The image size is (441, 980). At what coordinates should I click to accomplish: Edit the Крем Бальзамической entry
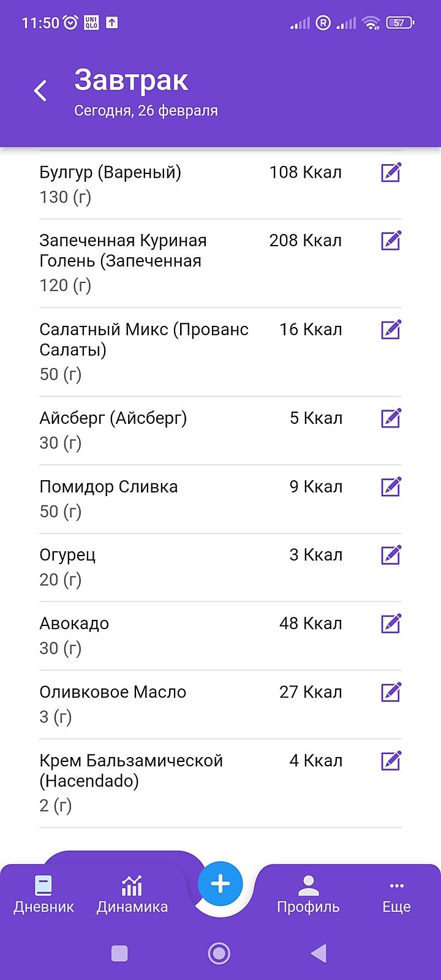point(391,761)
